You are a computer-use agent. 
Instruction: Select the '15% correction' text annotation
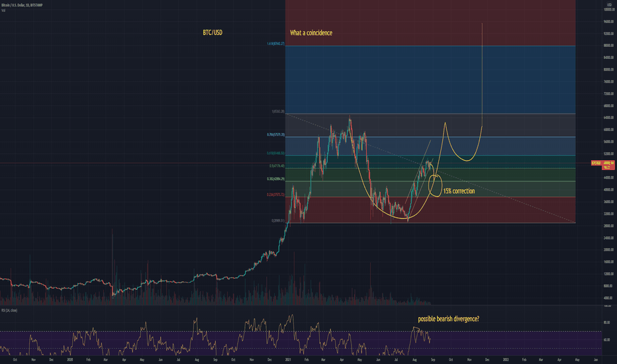tap(459, 191)
